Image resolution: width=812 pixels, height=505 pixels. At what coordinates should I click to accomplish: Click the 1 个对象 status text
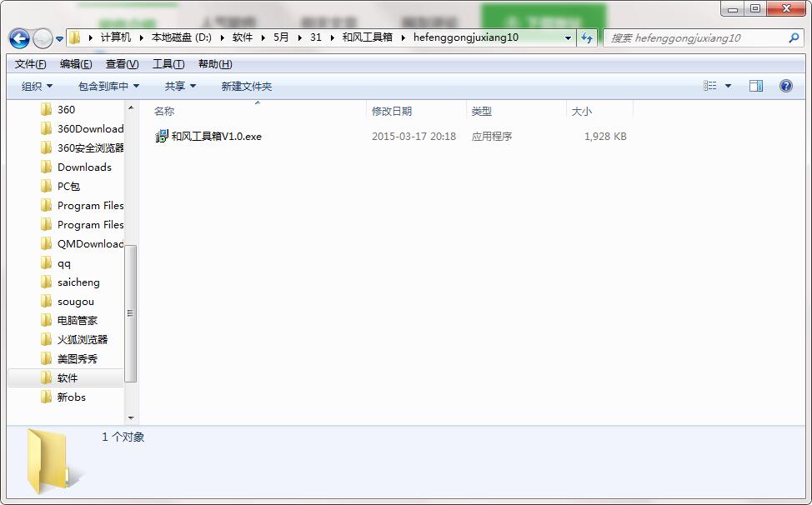(123, 437)
